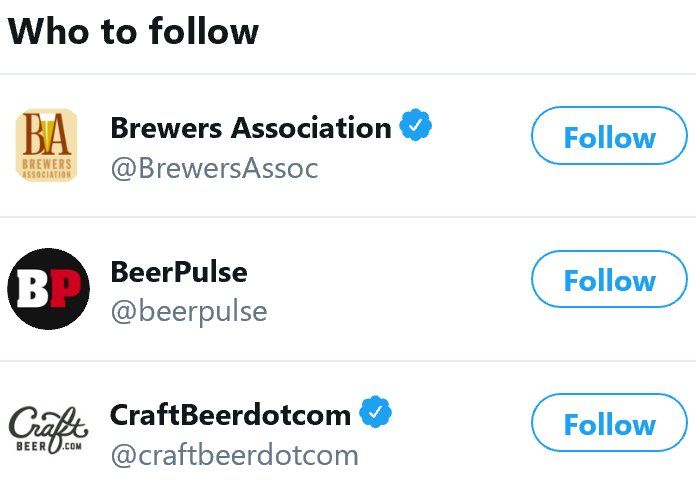The width and height of the screenshot is (696, 498).
Task: Click CraftBeerdotcom's blue verified badge
Action: 376,412
